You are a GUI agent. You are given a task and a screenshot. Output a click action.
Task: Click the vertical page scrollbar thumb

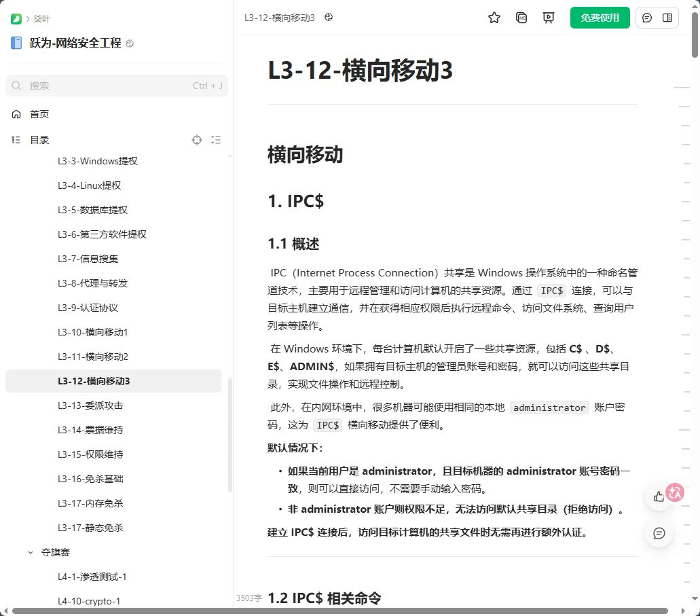695,35
